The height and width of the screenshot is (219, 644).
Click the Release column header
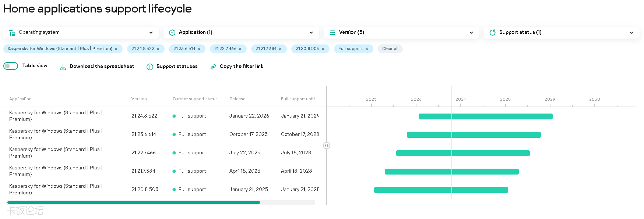pos(237,99)
